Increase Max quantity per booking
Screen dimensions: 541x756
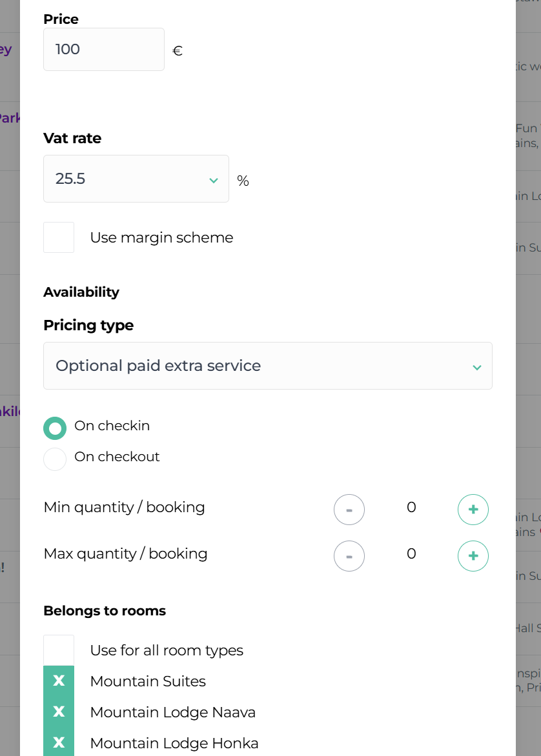click(473, 556)
